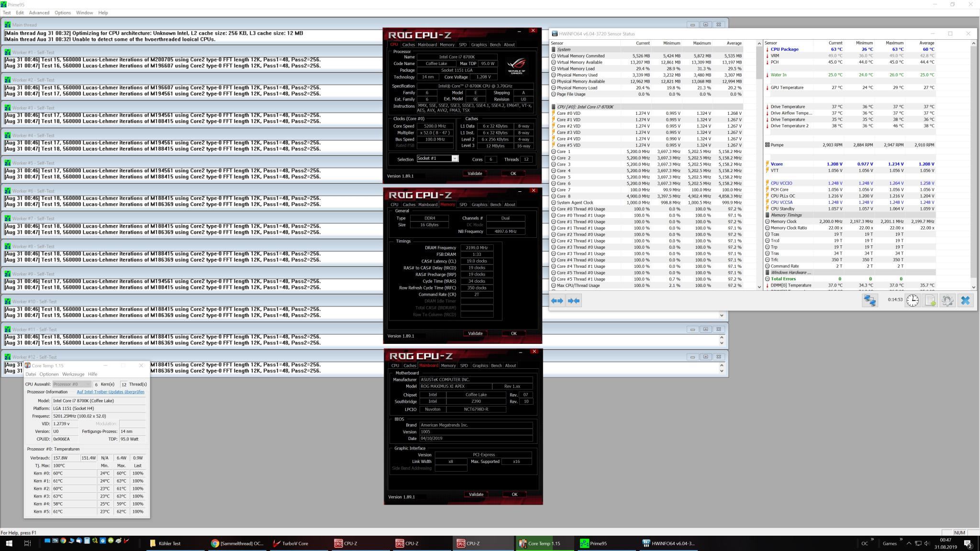Click HWiNFO expand columns arrows icon
The width and height of the screenshot is (980, 551).
pyautogui.click(x=557, y=300)
